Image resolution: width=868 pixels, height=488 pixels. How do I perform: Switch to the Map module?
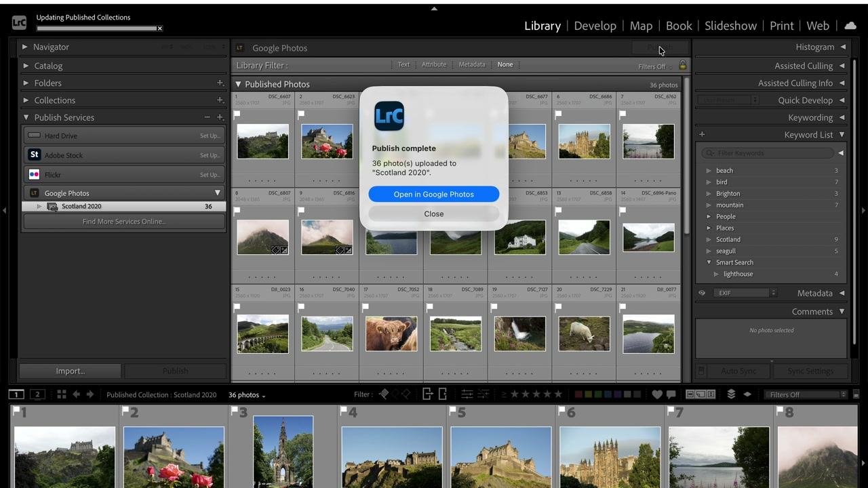pos(641,26)
